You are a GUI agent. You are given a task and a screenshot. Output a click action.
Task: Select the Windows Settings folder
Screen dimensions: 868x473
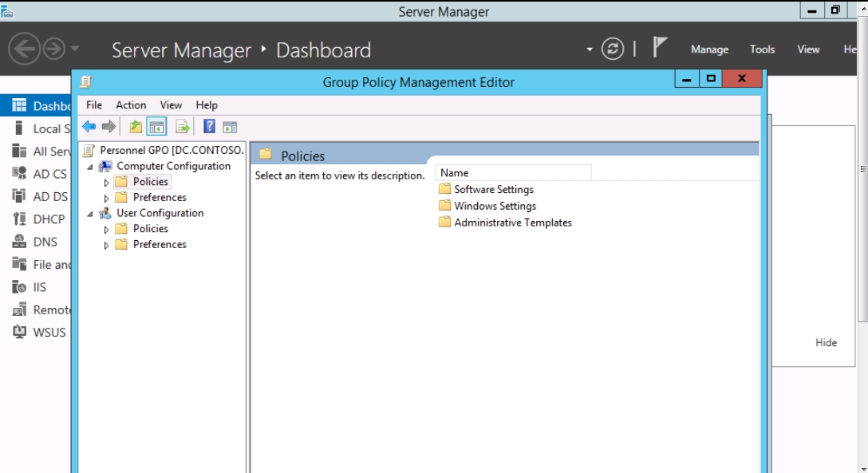click(495, 206)
